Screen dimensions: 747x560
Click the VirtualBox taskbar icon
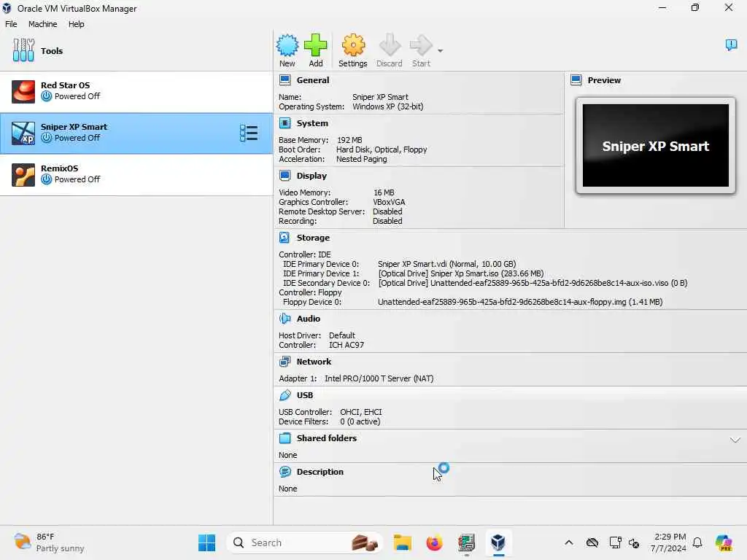coord(498,542)
